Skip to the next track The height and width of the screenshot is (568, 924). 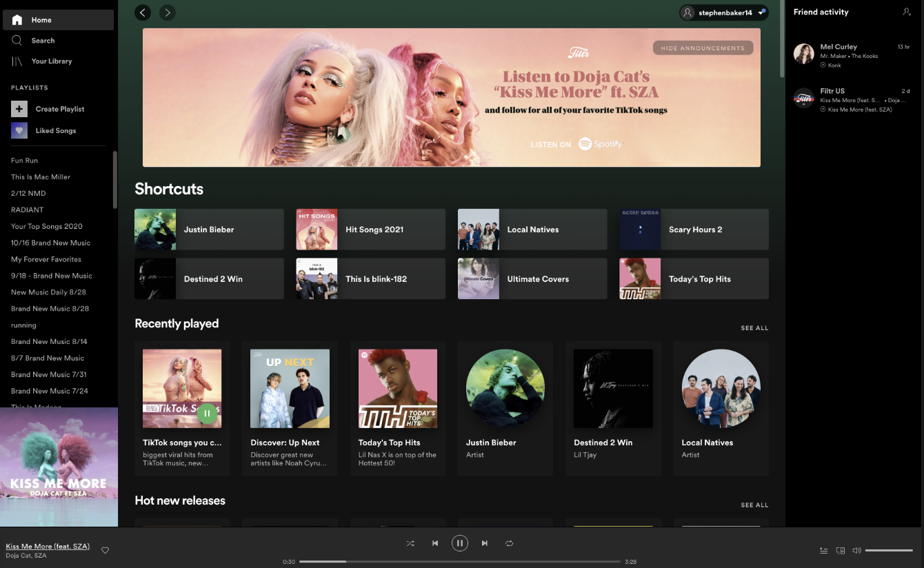(x=485, y=543)
